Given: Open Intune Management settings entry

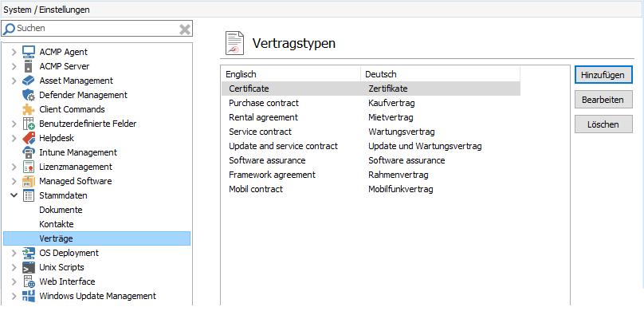Looking at the screenshot, I should click(x=78, y=152).
